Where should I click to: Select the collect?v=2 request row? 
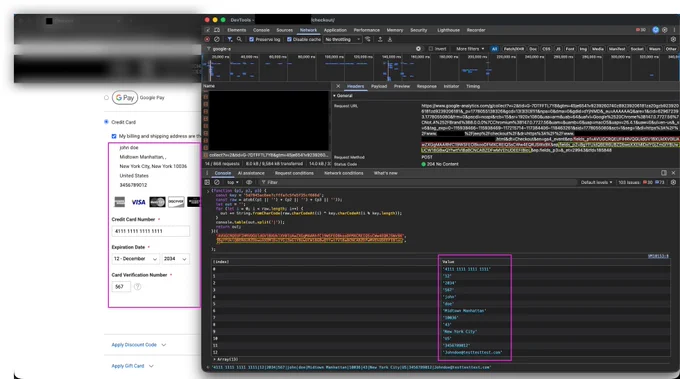(267, 155)
